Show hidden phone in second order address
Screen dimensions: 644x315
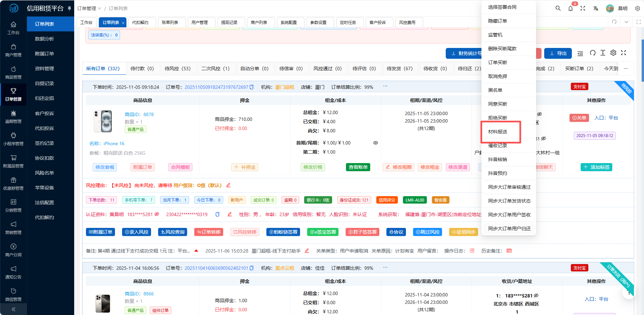coord(536,295)
